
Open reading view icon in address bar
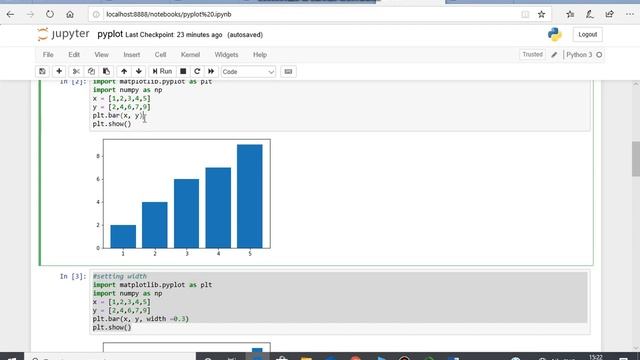525,14
